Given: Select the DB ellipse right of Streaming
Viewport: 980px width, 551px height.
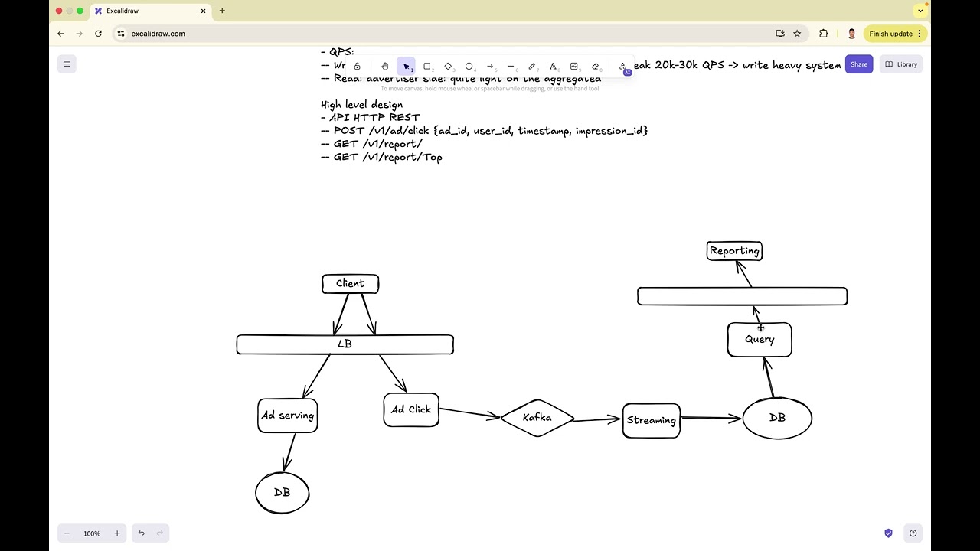Looking at the screenshot, I should tap(777, 418).
